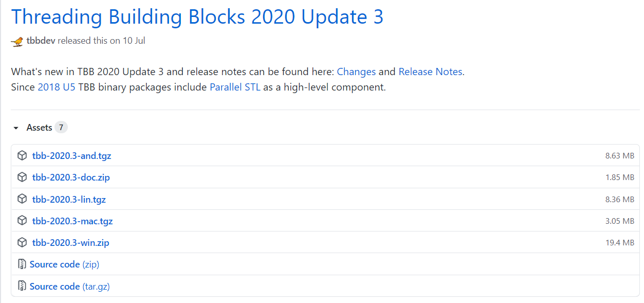This screenshot has width=644, height=303.
Task: Click the release title Threading Building Blocks 2020 Update 3
Action: coord(197,16)
